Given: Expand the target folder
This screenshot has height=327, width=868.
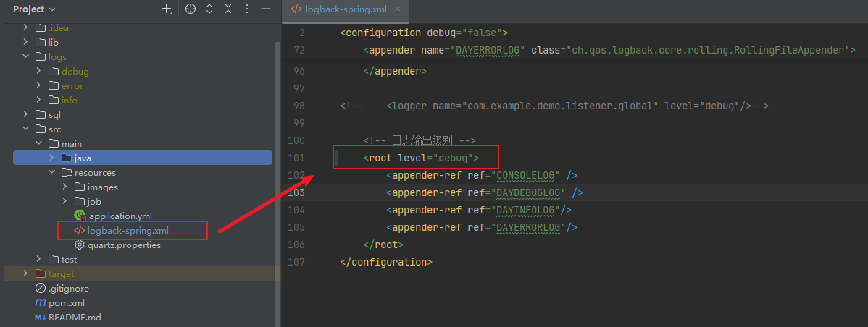Looking at the screenshot, I should (26, 273).
